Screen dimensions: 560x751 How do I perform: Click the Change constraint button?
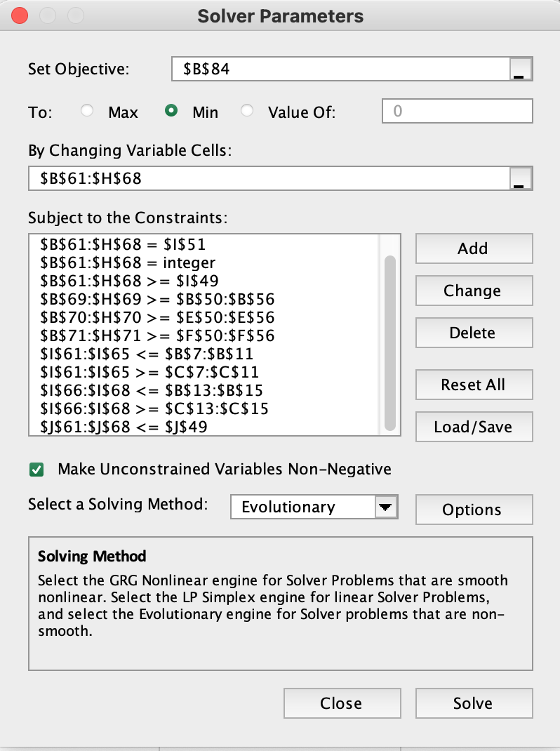point(474,291)
